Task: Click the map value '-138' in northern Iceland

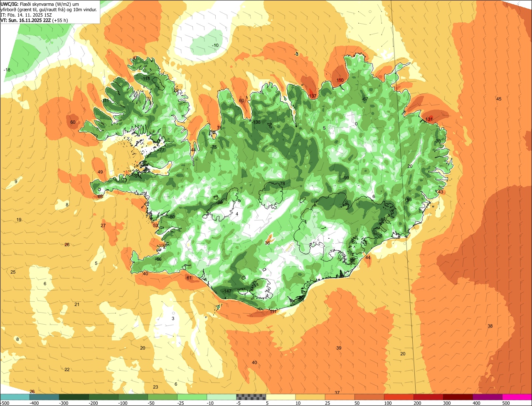Action: click(256, 122)
